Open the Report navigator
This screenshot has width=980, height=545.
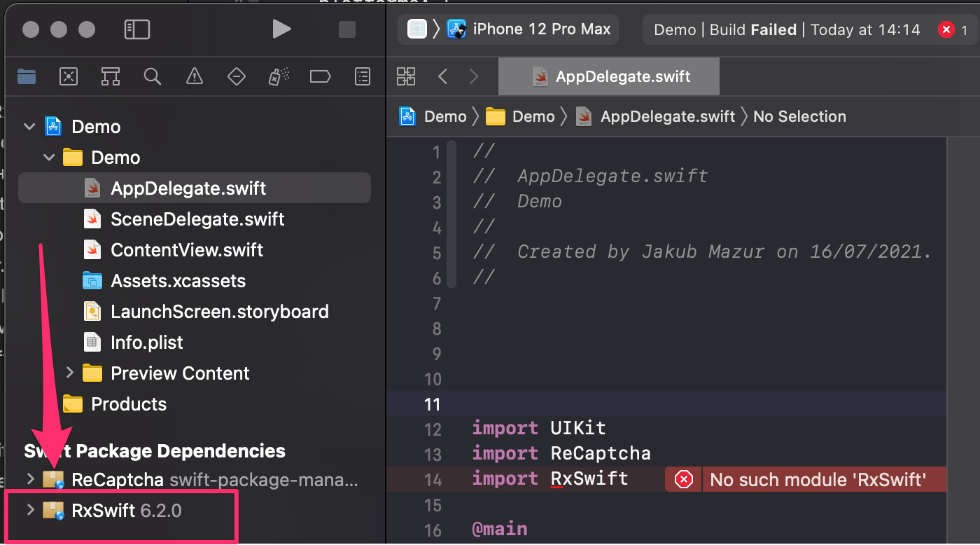pos(362,76)
